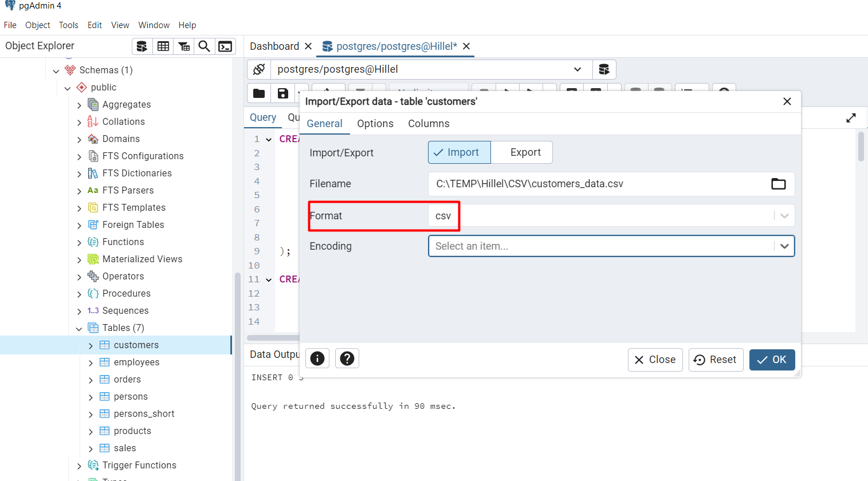Collapse the public schema node
The height and width of the screenshot is (481, 868).
tap(68, 88)
